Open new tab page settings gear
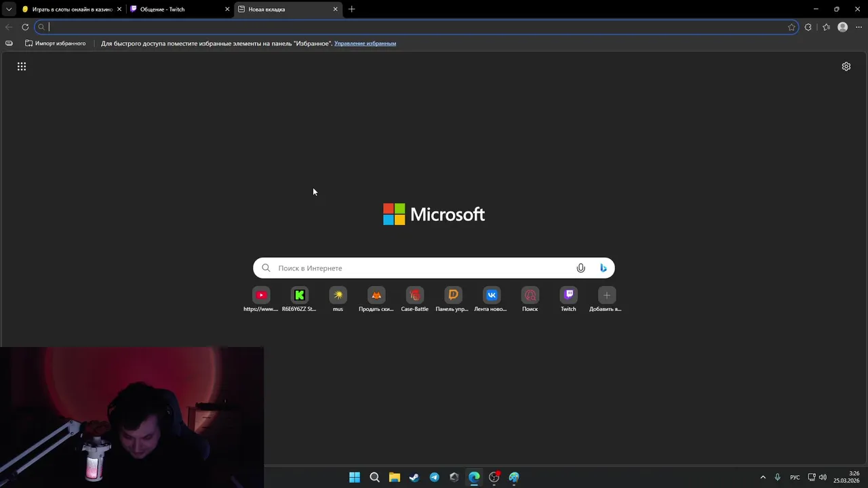The height and width of the screenshot is (488, 868). [846, 66]
